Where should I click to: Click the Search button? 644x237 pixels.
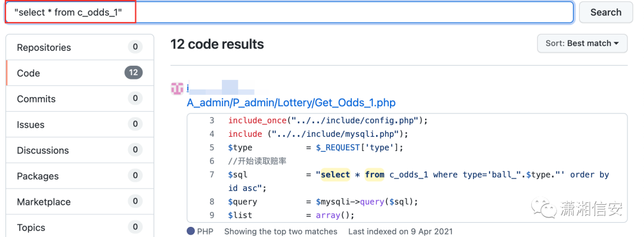coord(606,13)
